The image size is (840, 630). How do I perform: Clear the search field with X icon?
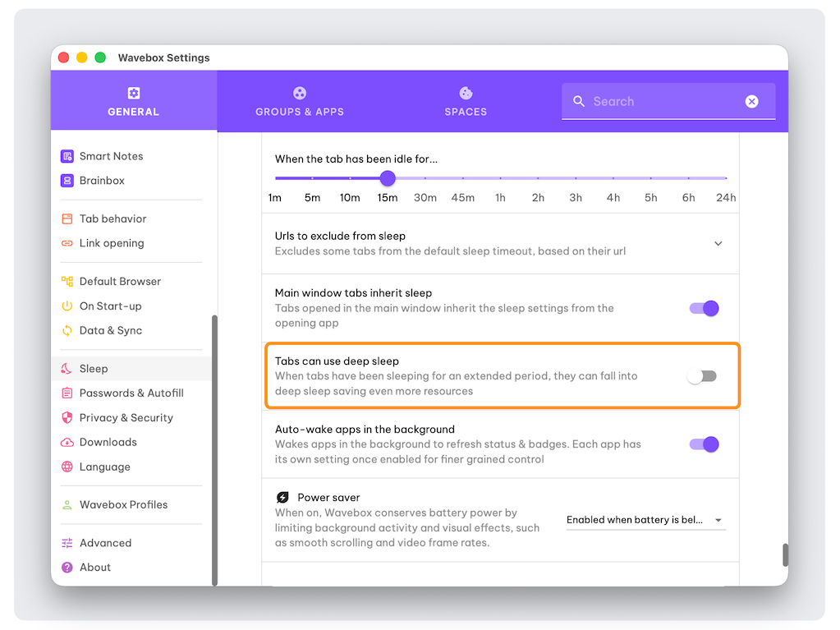(751, 101)
